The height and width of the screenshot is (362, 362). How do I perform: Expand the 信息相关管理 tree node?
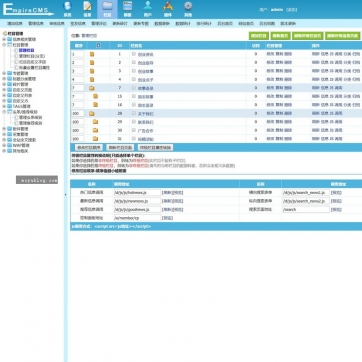point(4,39)
